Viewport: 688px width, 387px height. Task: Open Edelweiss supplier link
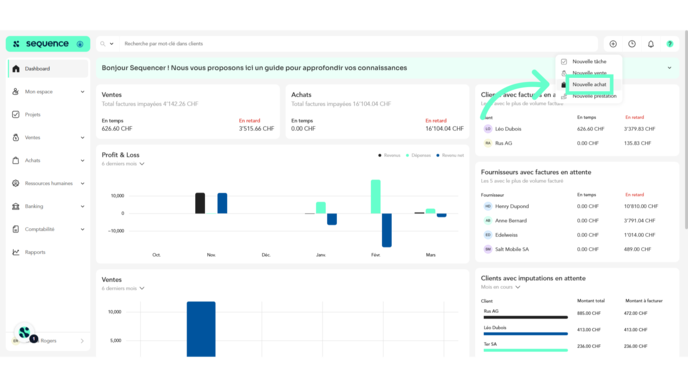[x=506, y=235]
